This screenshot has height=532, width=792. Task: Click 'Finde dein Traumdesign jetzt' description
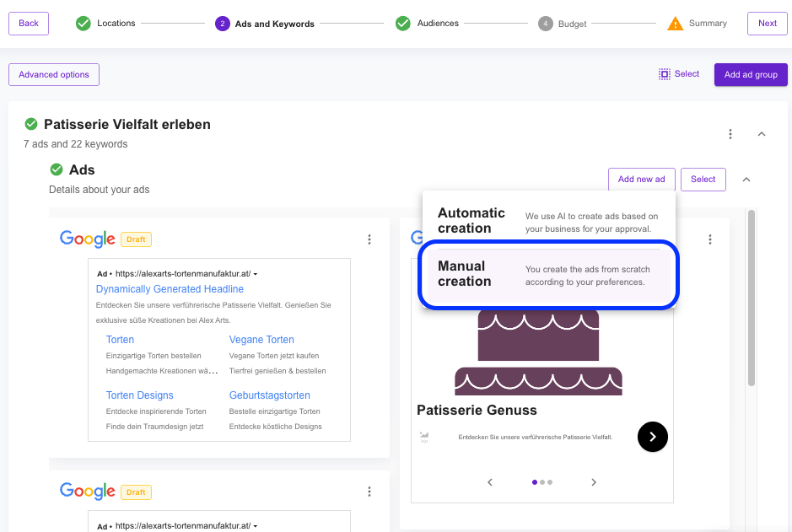point(154,427)
